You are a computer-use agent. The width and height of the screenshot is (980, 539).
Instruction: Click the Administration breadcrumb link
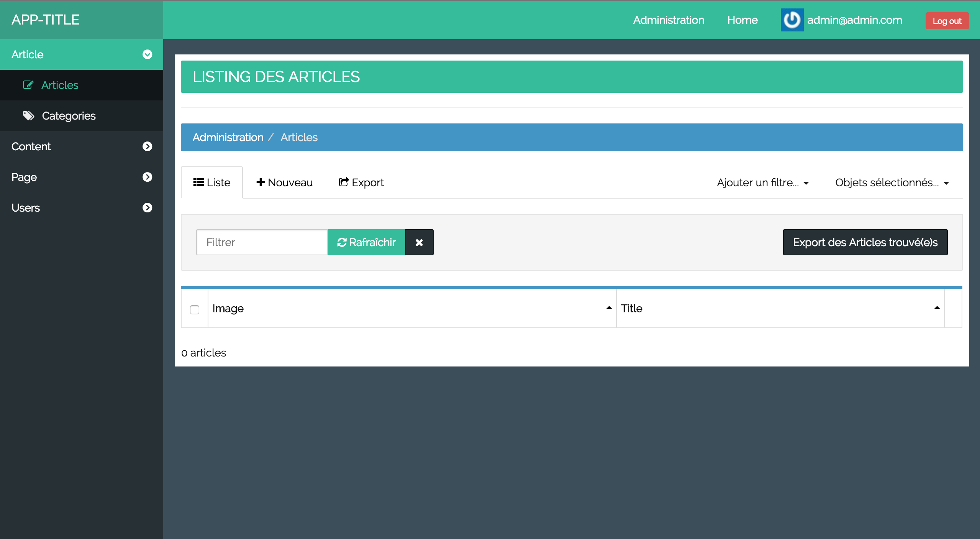click(x=228, y=137)
